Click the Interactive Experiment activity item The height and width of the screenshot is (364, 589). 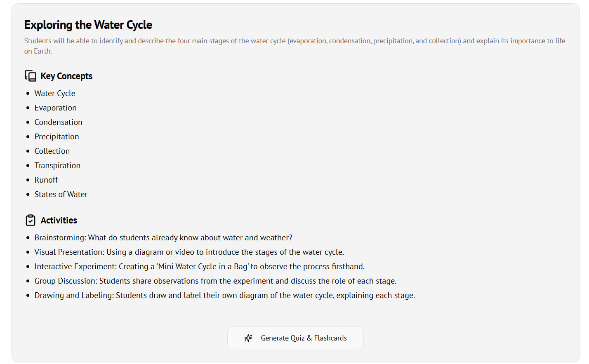(200, 267)
